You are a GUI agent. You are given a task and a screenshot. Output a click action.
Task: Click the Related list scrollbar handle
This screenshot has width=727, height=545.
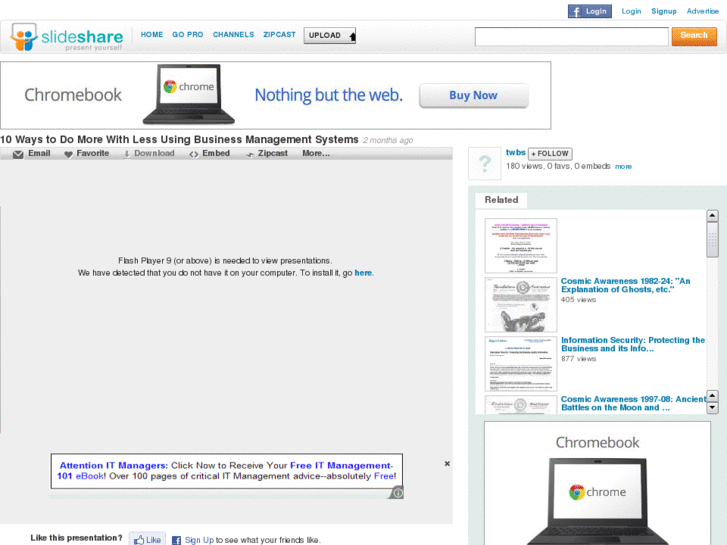pyautogui.click(x=712, y=240)
